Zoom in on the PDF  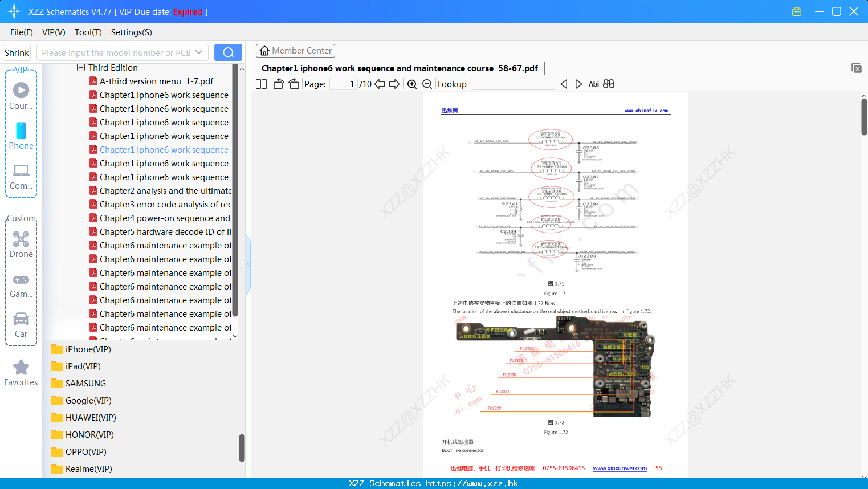(x=412, y=84)
